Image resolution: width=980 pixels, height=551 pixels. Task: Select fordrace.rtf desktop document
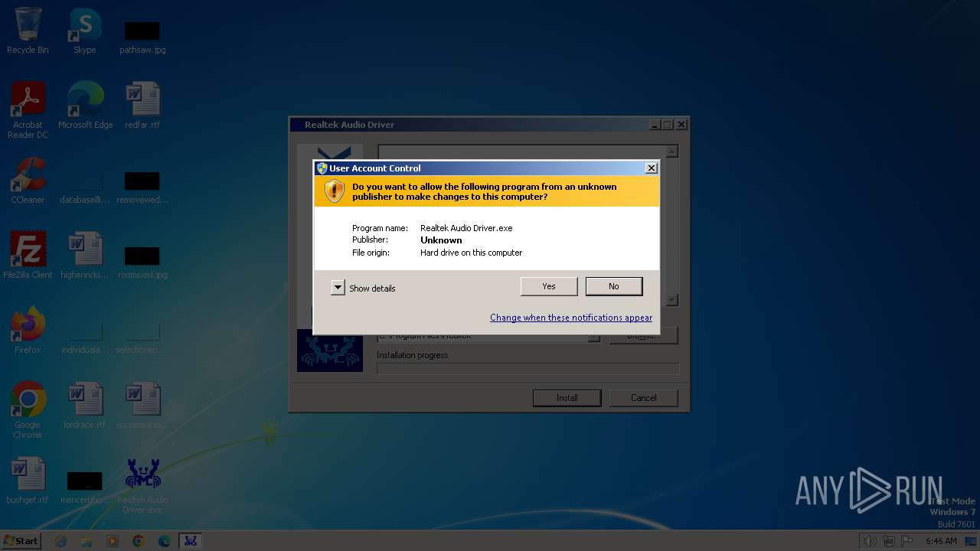(85, 406)
